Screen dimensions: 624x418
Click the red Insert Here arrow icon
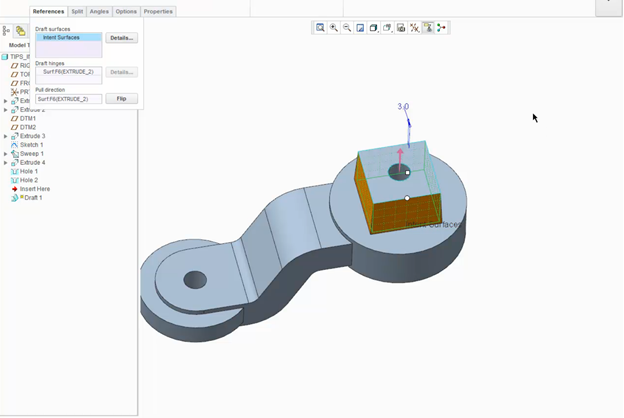[15, 189]
